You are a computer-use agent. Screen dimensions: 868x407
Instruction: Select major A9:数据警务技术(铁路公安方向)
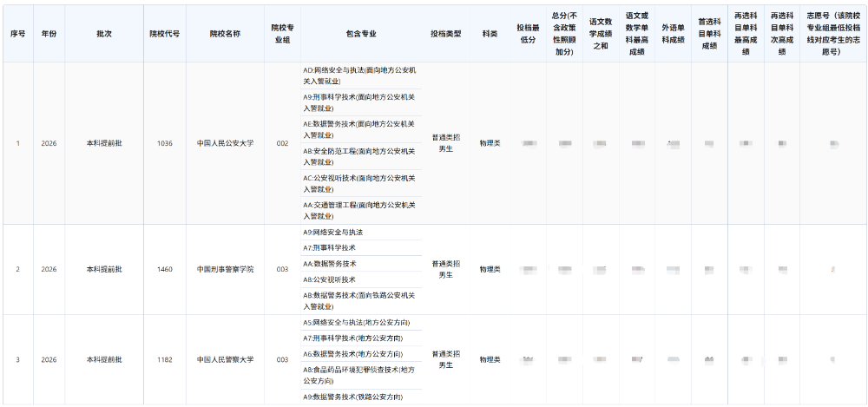click(361, 397)
